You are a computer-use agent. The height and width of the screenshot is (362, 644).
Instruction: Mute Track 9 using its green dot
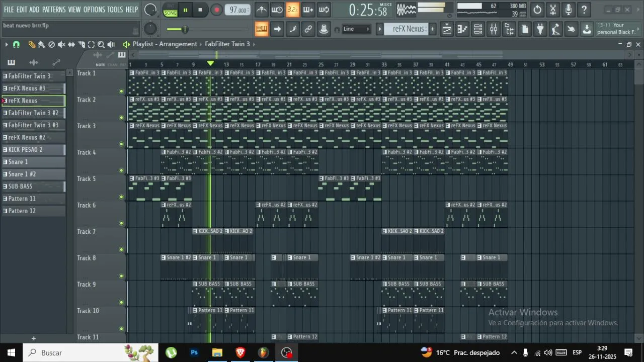[121, 302]
